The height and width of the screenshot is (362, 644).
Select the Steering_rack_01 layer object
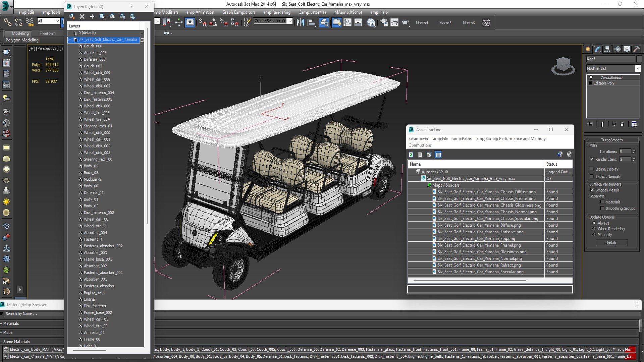[98, 126]
